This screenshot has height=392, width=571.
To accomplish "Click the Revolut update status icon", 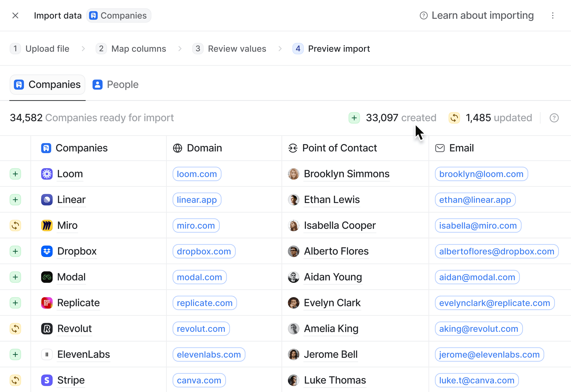I will click(x=15, y=329).
